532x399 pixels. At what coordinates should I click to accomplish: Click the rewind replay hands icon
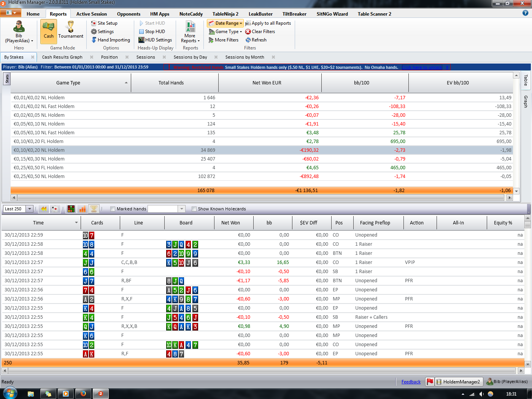click(x=44, y=209)
